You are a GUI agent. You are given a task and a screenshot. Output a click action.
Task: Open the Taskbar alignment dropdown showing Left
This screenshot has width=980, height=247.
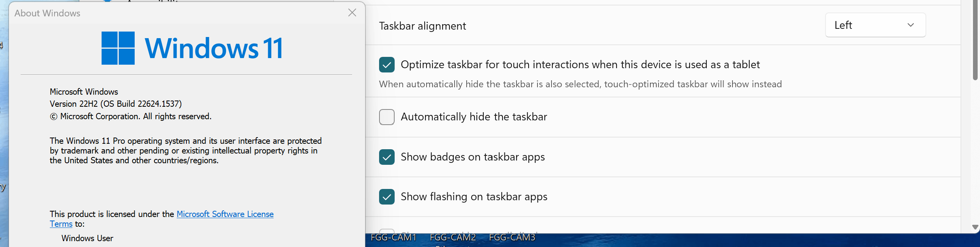click(875, 25)
